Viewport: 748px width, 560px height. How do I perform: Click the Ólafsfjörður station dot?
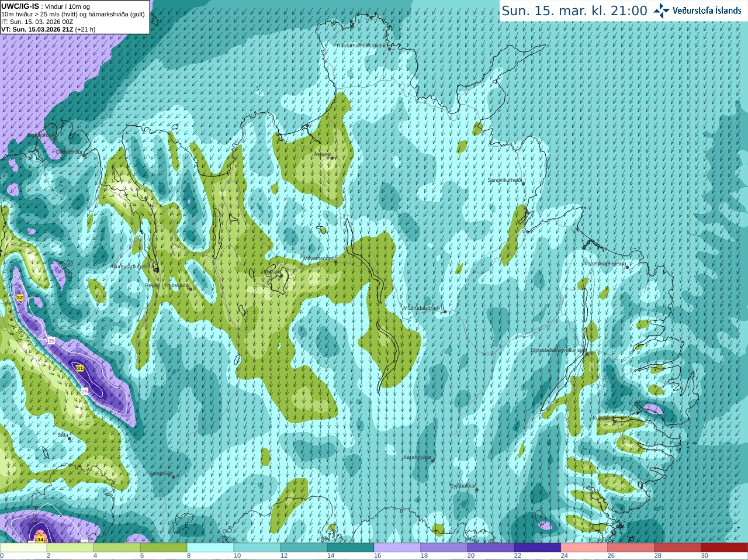click(85, 155)
